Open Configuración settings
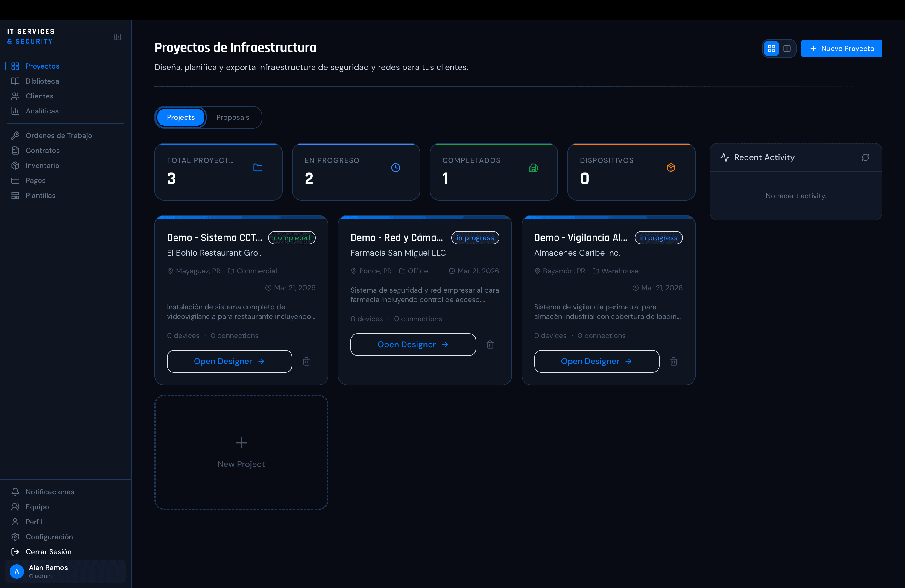 coord(49,537)
